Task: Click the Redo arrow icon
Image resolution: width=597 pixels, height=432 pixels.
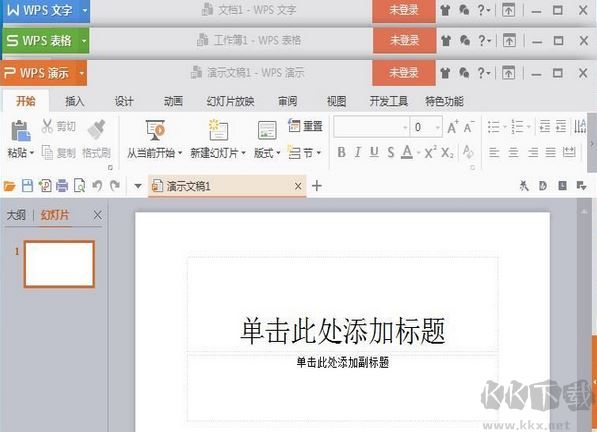Action: (115, 186)
